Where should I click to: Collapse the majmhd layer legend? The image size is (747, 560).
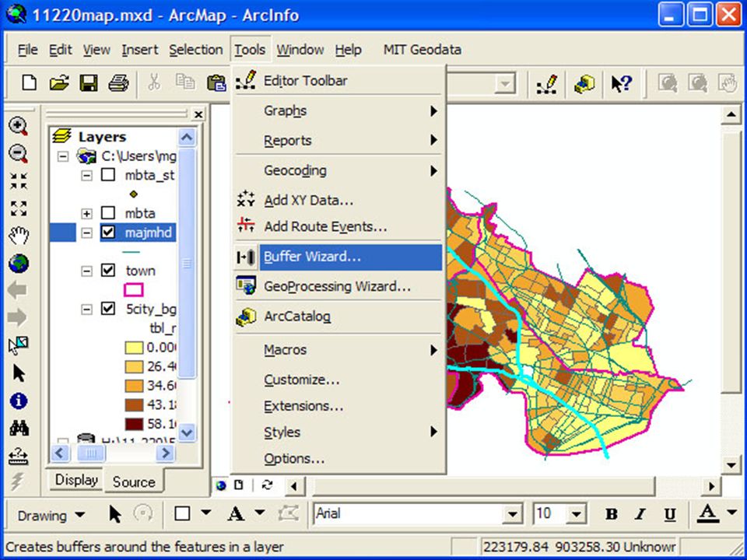pyautogui.click(x=86, y=233)
